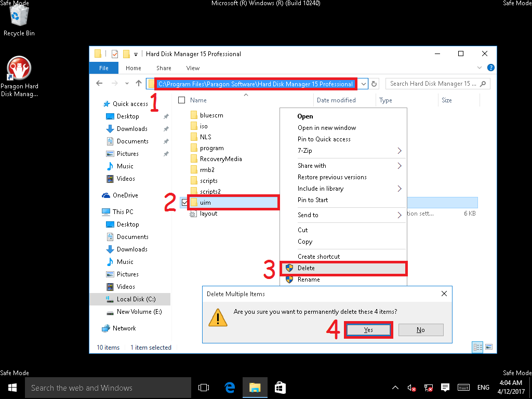This screenshot has height=399, width=532.
Task: Click the Back navigation arrow in Explorer
Action: [x=99, y=83]
